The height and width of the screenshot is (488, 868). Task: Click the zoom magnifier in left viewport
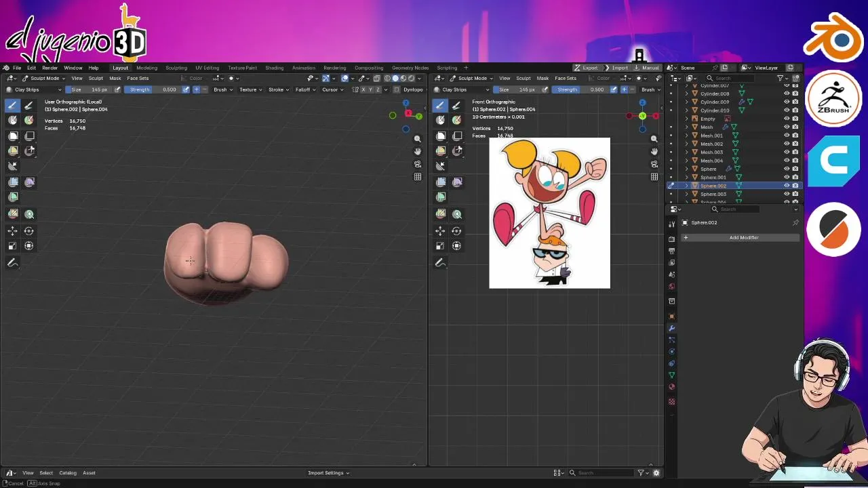click(x=418, y=139)
